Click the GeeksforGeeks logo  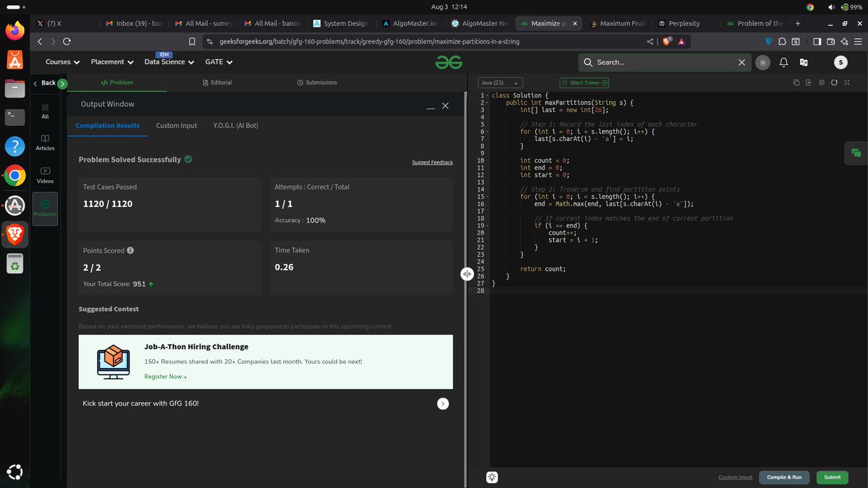tap(448, 62)
